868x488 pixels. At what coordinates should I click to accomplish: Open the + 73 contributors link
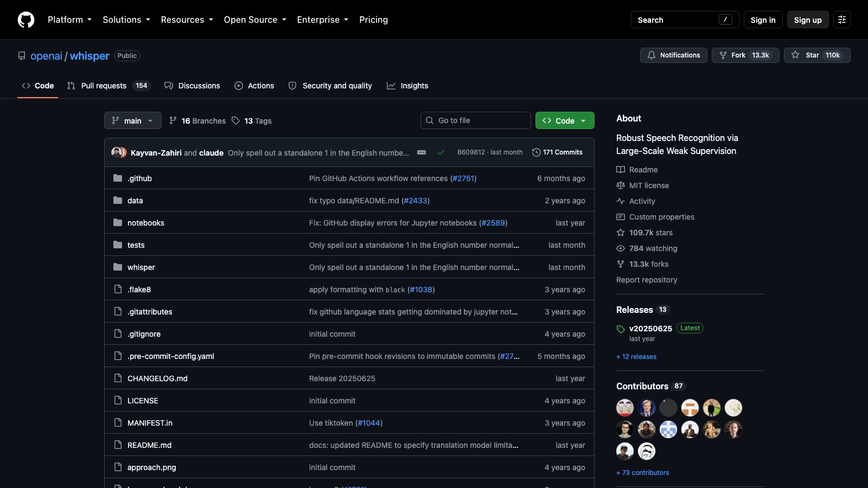click(x=643, y=473)
